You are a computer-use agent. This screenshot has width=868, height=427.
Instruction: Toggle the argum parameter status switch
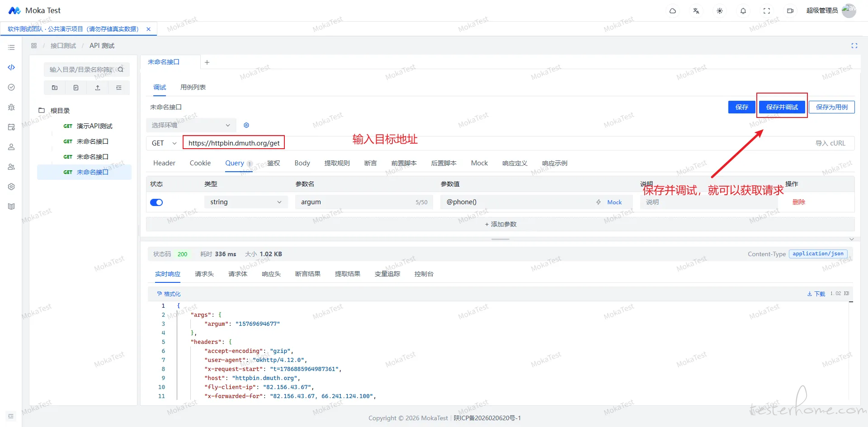(x=156, y=202)
